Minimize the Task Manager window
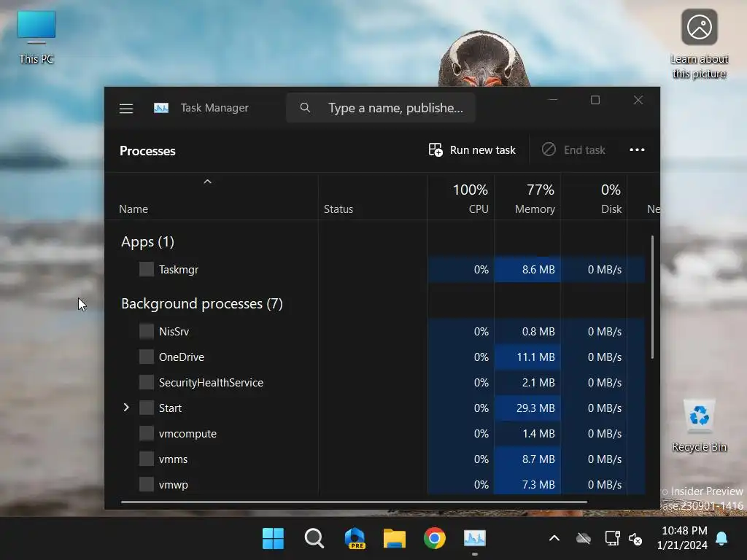 coord(553,100)
